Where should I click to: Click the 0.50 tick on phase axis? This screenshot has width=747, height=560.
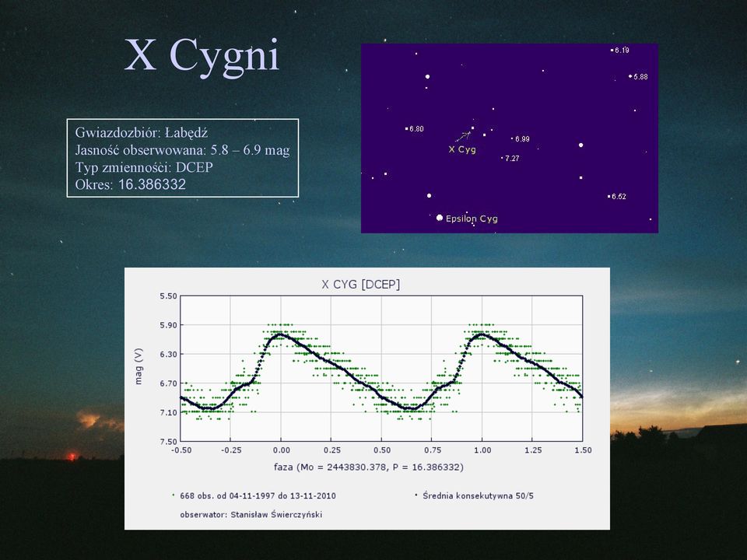coord(382,450)
